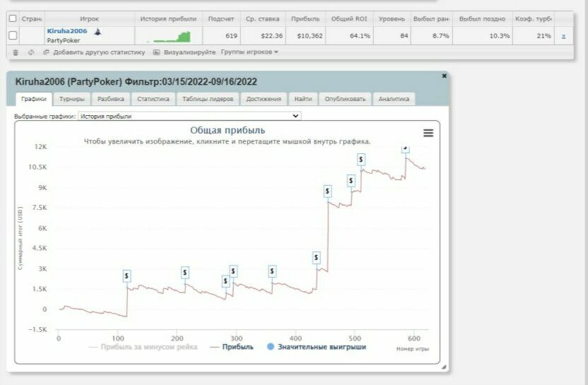Viewport: 588px width, 385px height.
Task: Click the refresh icon beside the trash
Action: (31, 52)
